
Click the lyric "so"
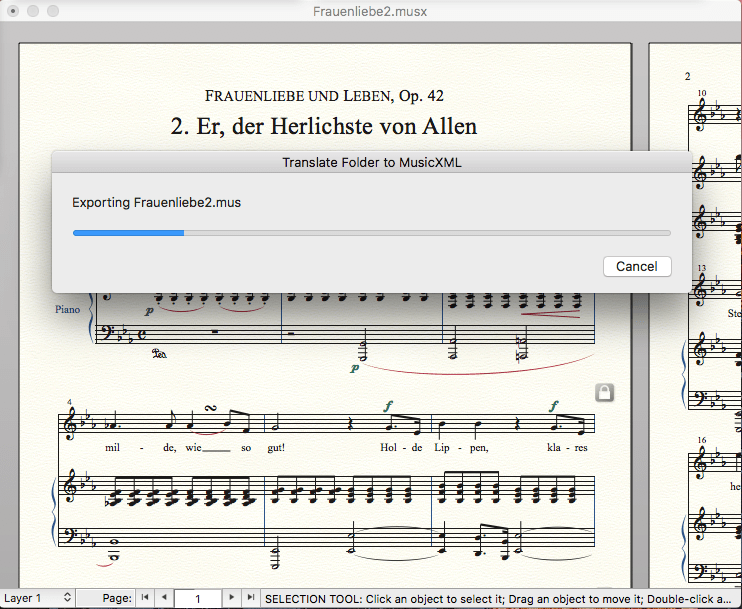pyautogui.click(x=246, y=448)
